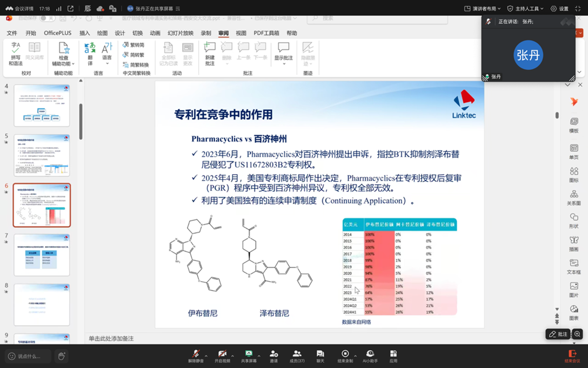Click the 邀请 invite icon
The height and width of the screenshot is (368, 588).
point(273,355)
